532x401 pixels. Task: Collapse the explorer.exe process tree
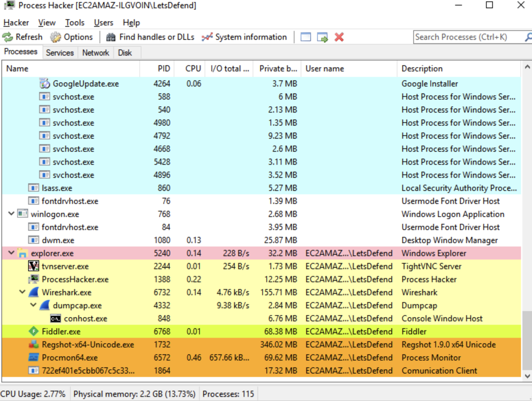click(x=11, y=253)
